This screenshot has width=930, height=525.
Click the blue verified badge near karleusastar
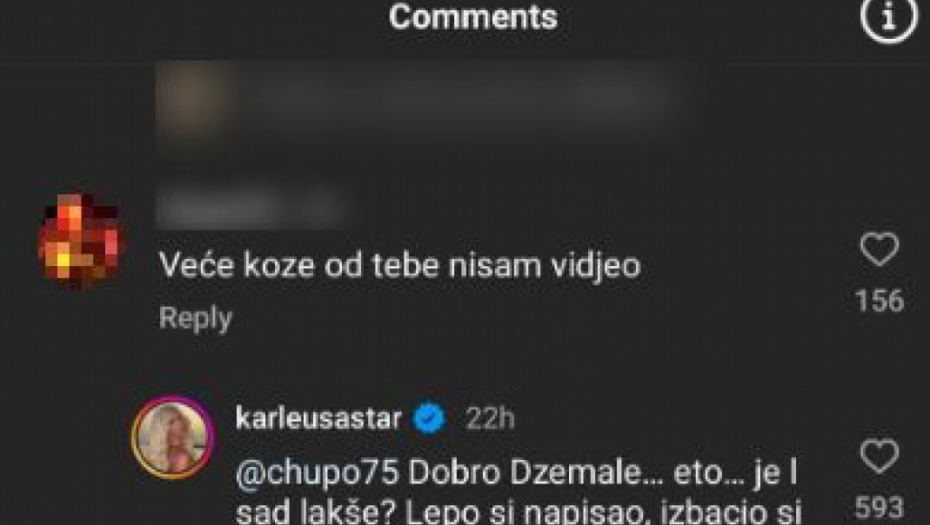429,419
